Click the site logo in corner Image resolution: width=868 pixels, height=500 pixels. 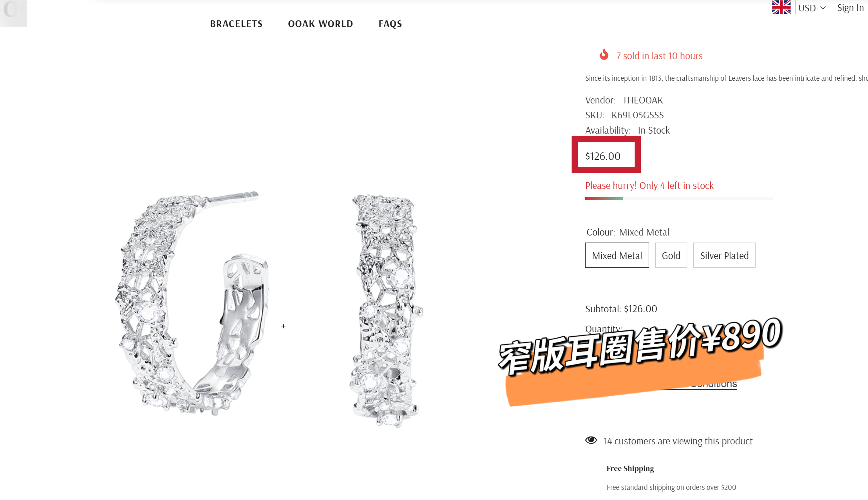13,12
